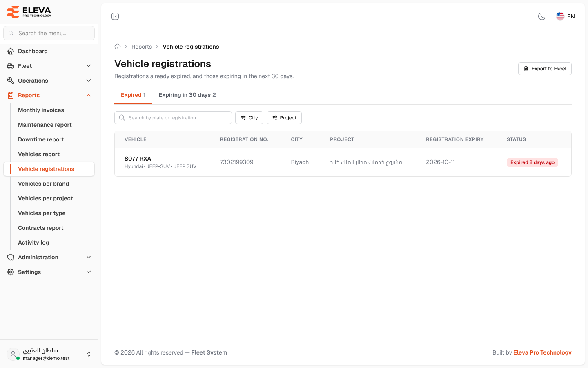Click the Settings gear icon
588x368 pixels.
11,272
